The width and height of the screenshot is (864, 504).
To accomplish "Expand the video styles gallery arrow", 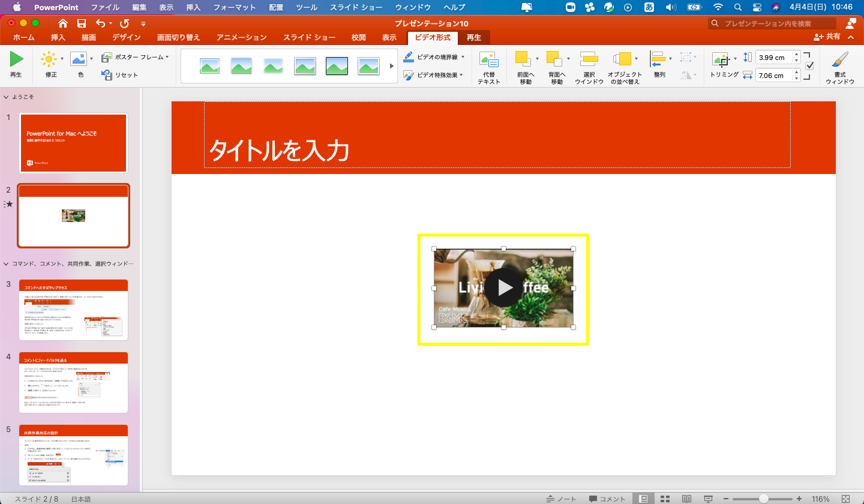I will pyautogui.click(x=392, y=66).
